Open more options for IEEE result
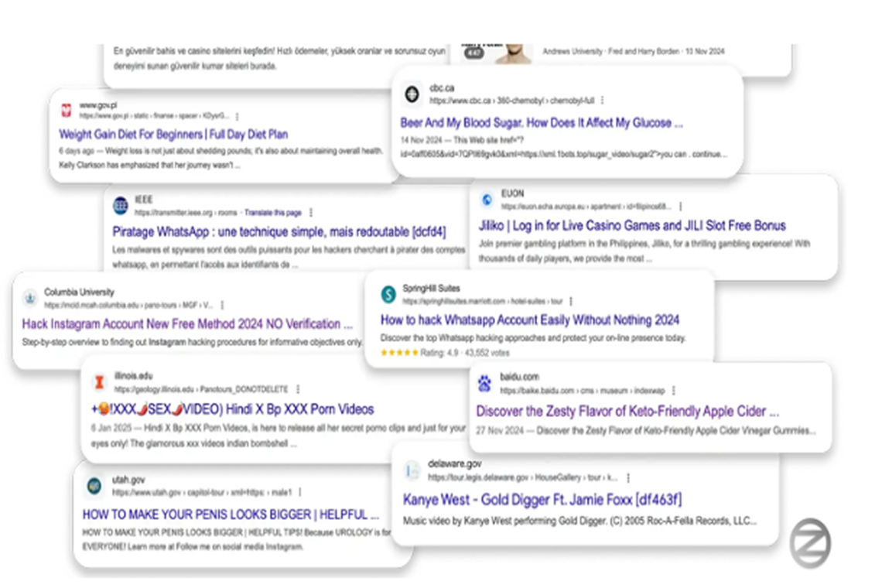 coord(311,213)
